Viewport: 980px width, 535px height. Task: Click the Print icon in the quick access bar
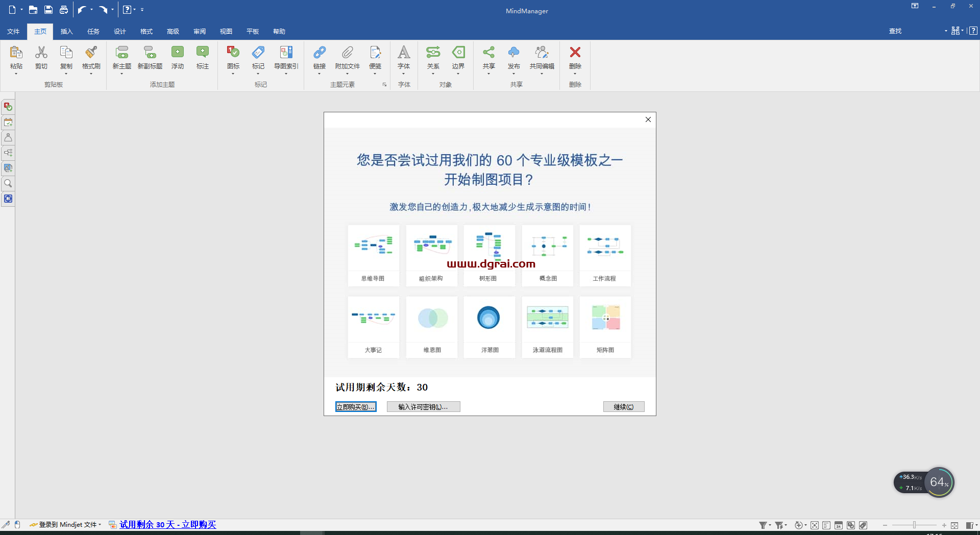coord(64,10)
